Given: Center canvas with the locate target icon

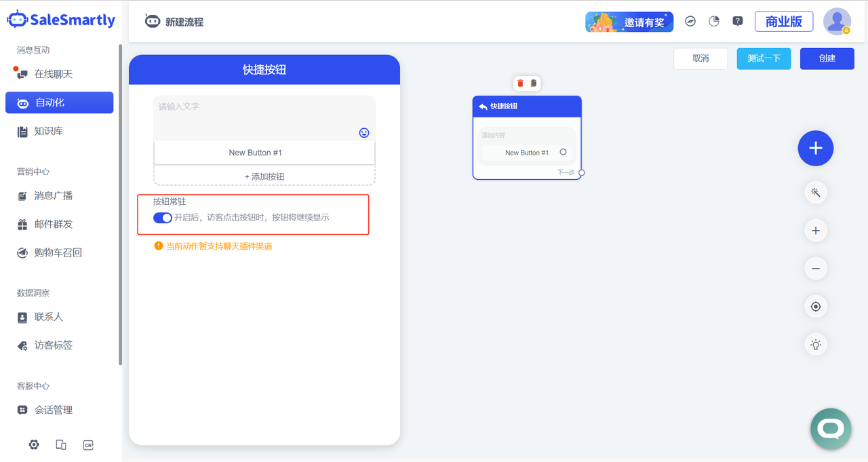Looking at the screenshot, I should [x=816, y=307].
